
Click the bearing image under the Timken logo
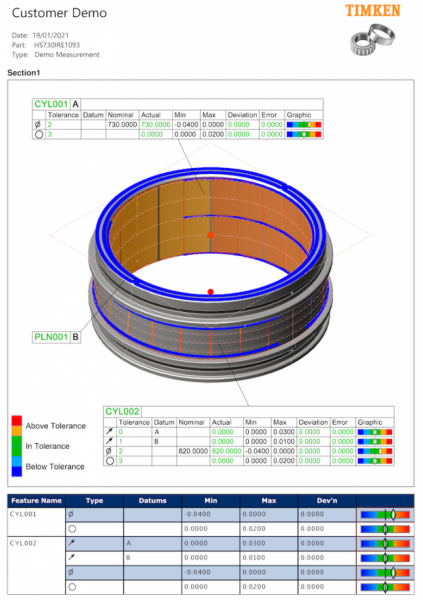(x=373, y=39)
